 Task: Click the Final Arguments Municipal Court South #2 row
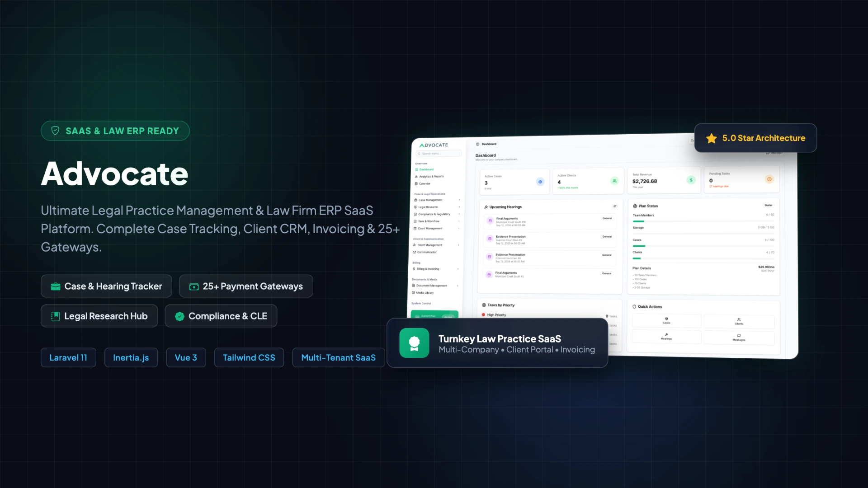[x=549, y=274]
